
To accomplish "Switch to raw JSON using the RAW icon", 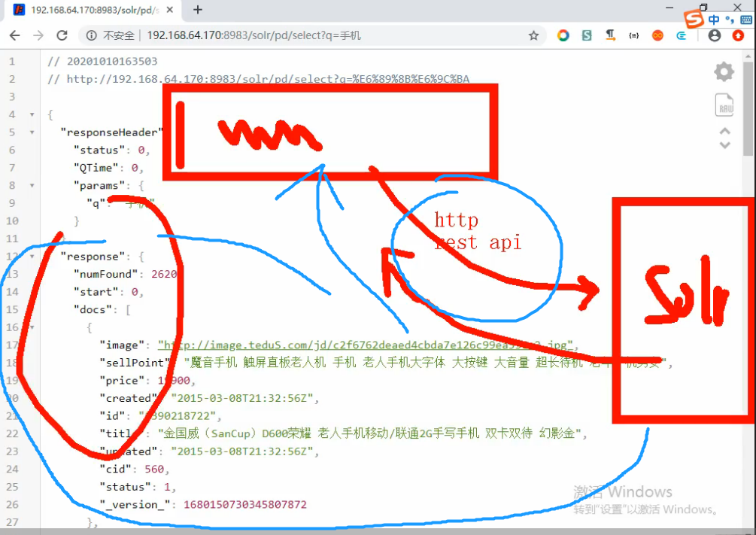I will click(x=724, y=105).
